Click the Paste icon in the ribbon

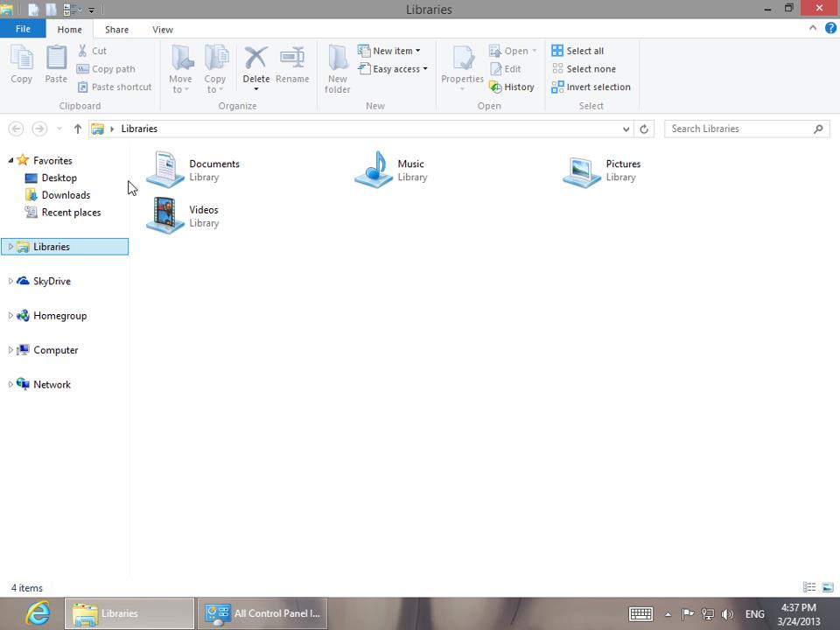click(56, 58)
